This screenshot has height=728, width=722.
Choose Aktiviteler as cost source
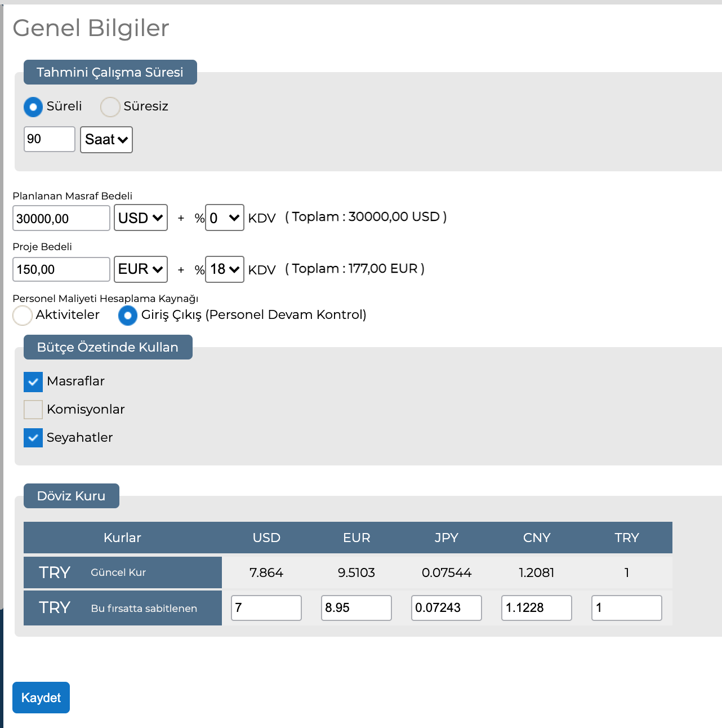point(23,316)
